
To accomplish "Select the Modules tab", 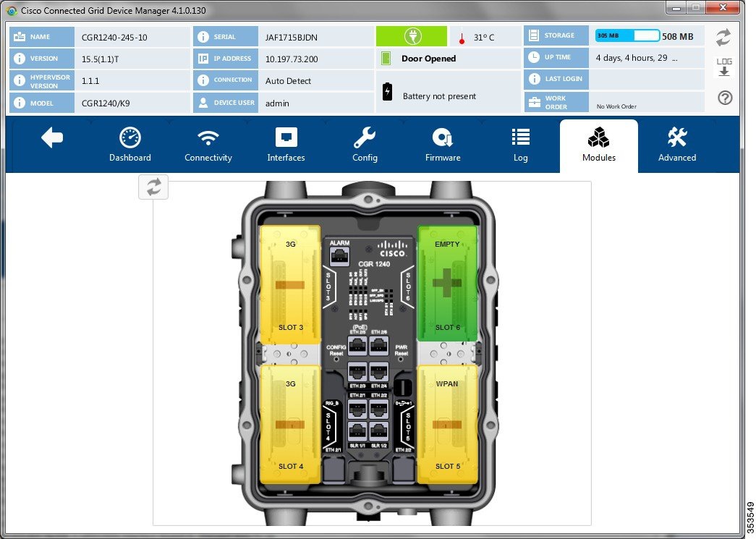I will coord(599,145).
